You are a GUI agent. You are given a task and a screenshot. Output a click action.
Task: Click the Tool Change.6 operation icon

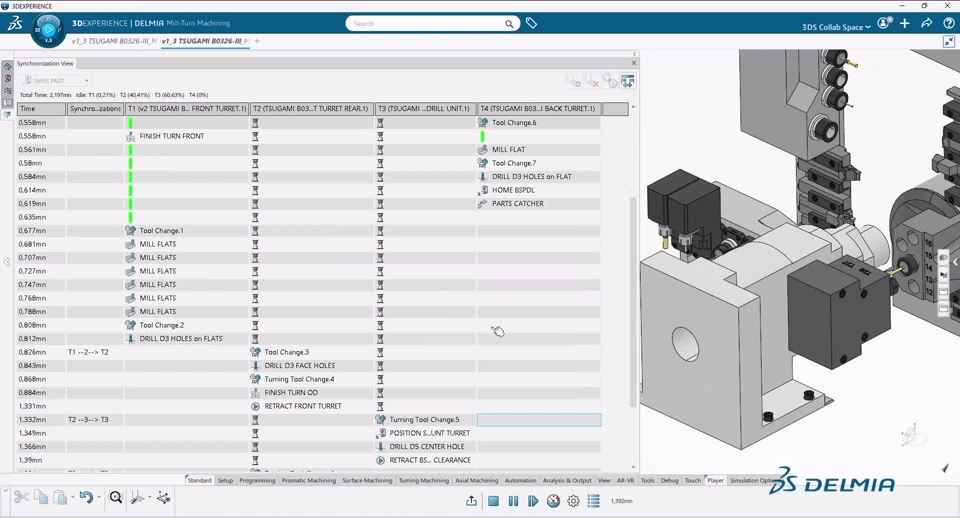(x=482, y=122)
